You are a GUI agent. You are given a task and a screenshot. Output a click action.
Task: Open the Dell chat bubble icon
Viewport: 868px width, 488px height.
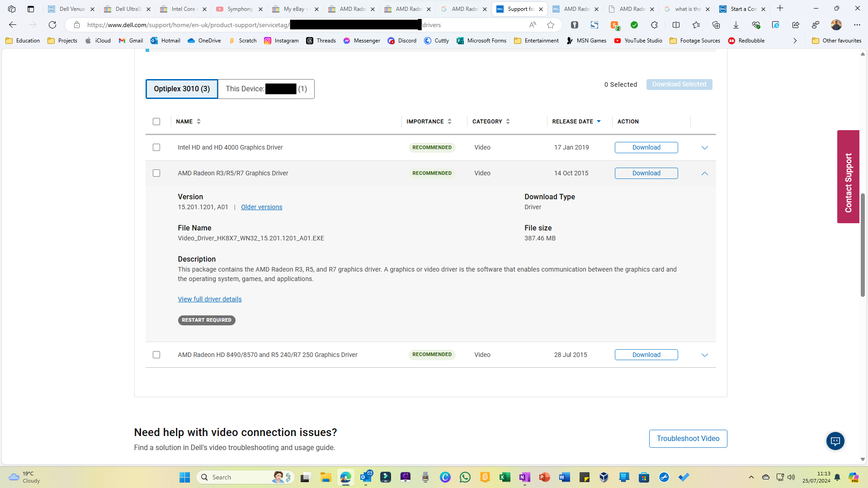click(x=835, y=441)
